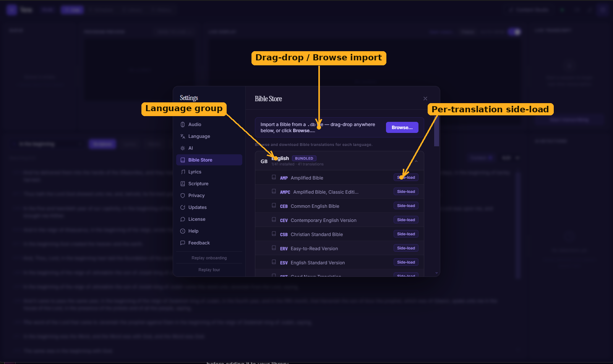Click the License icon in settings sidebar
The width and height of the screenshot is (613, 364).
[x=183, y=219]
